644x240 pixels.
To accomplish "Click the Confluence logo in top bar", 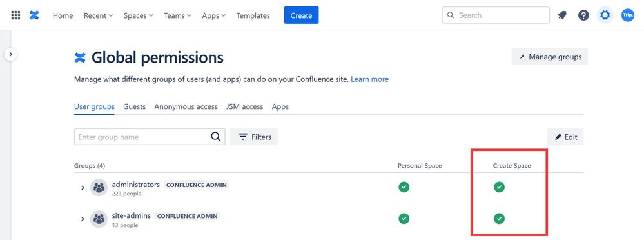I will [35, 15].
